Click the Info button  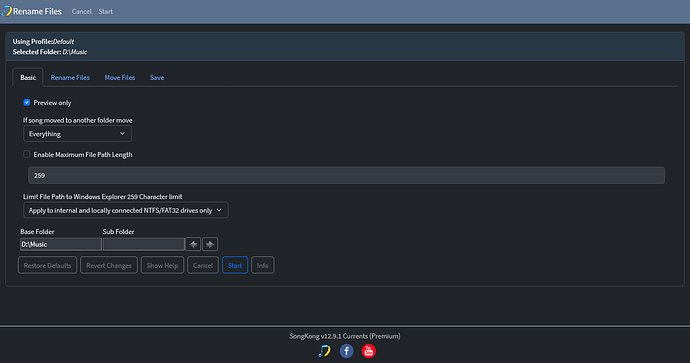263,265
